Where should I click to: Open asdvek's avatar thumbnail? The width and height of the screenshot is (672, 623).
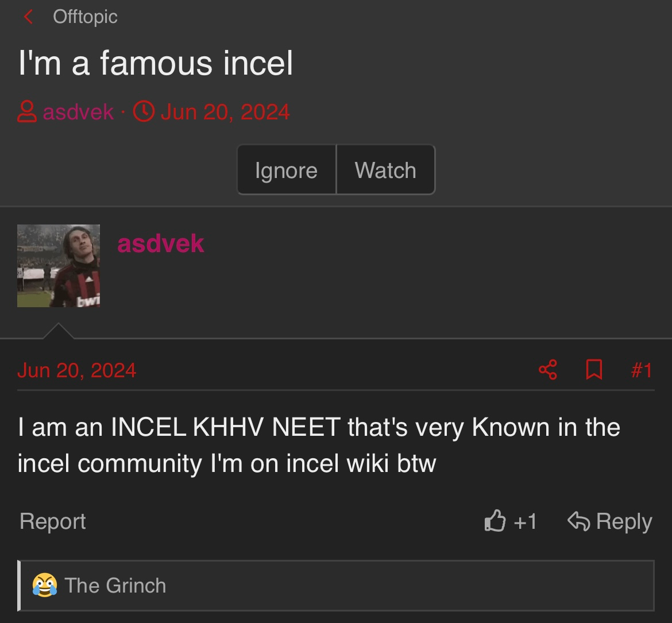coord(59,266)
